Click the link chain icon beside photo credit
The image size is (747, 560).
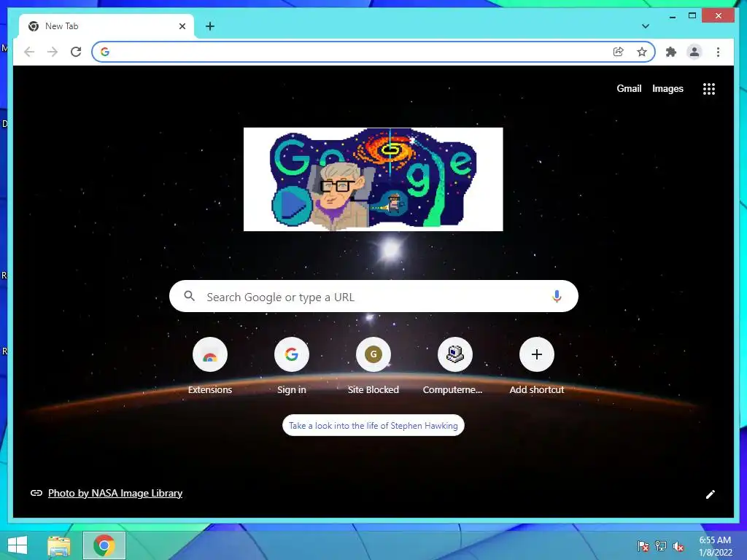pyautogui.click(x=36, y=493)
